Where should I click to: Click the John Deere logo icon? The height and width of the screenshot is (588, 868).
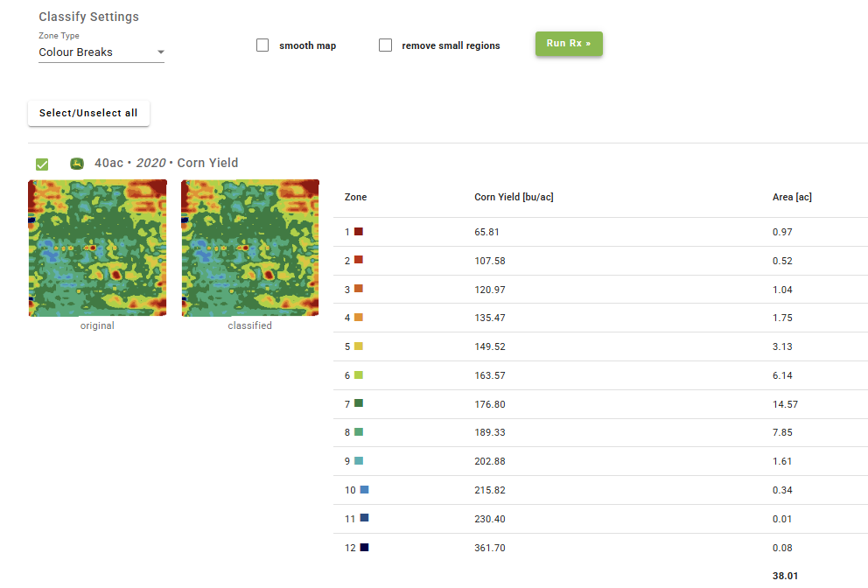[x=77, y=164]
